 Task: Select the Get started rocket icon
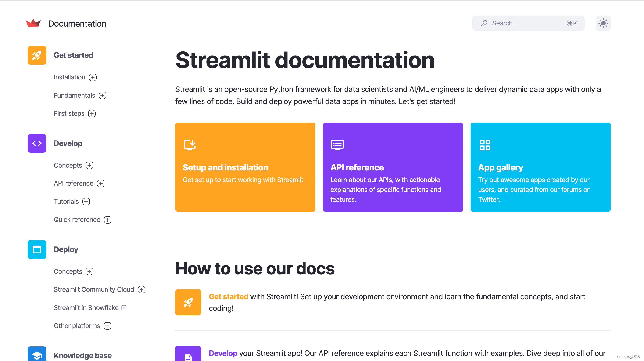coord(36,55)
